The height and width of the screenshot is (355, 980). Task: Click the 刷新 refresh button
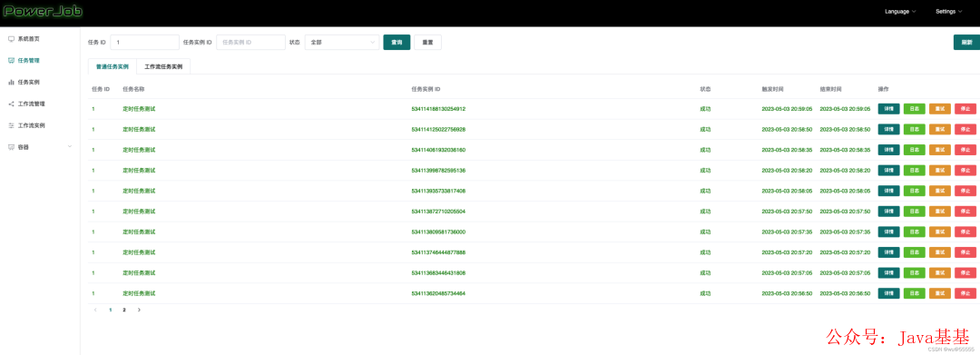pyautogui.click(x=966, y=43)
